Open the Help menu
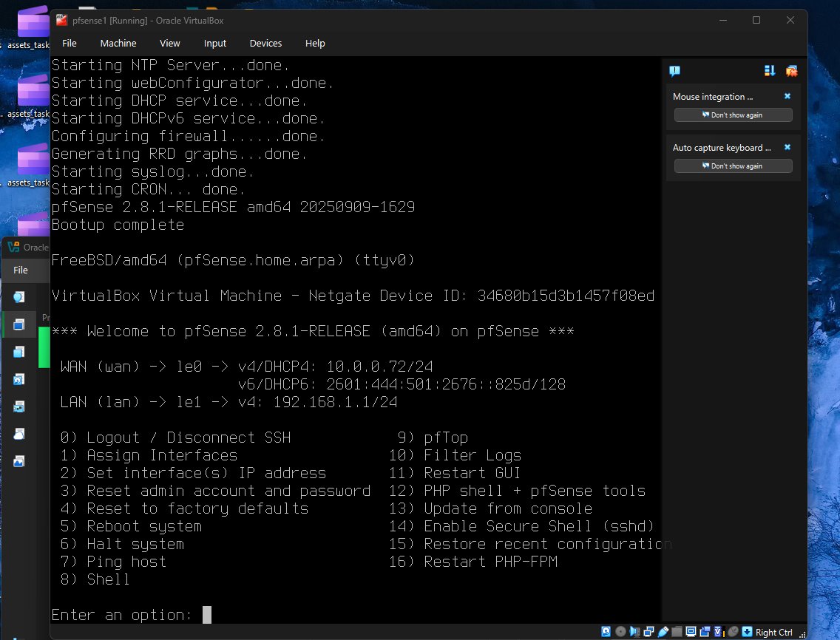The height and width of the screenshot is (640, 840). coord(315,44)
